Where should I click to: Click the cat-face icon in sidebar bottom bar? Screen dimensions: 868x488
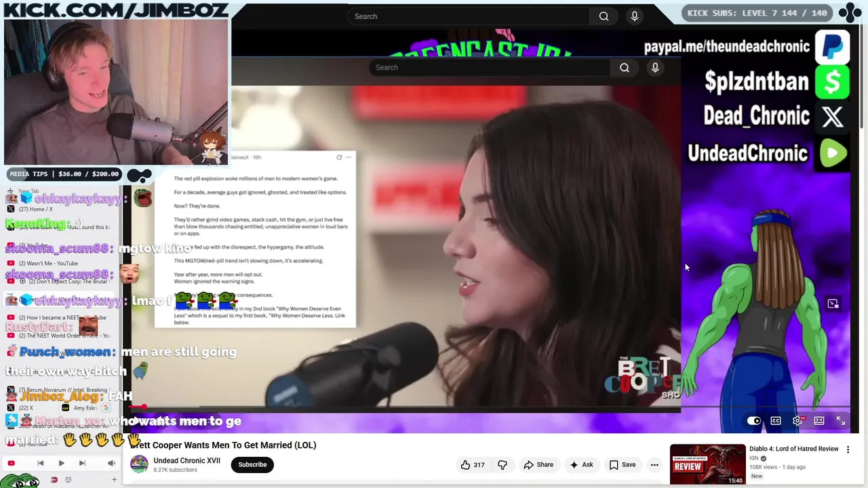click(68, 480)
